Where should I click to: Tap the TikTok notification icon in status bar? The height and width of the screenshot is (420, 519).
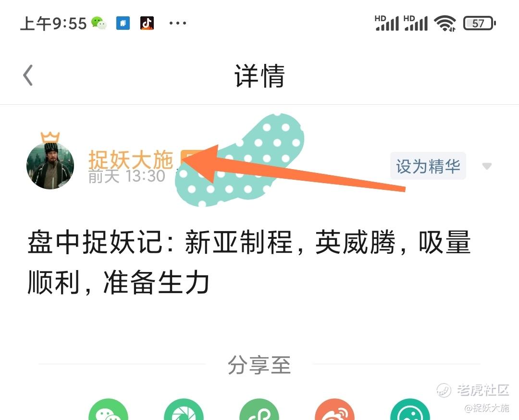[147, 23]
